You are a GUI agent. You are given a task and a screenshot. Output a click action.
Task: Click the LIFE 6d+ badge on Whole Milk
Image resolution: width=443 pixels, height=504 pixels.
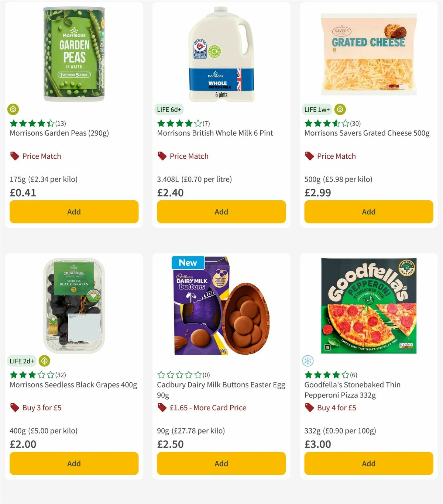169,110
